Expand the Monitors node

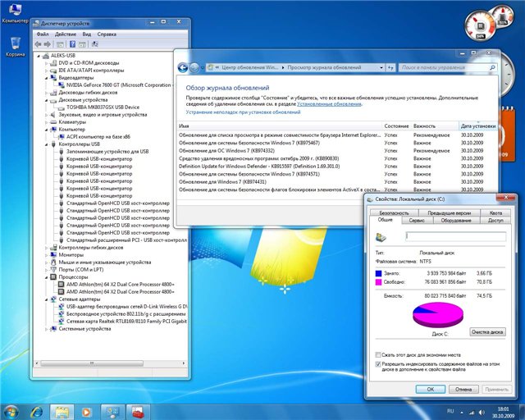(46, 255)
